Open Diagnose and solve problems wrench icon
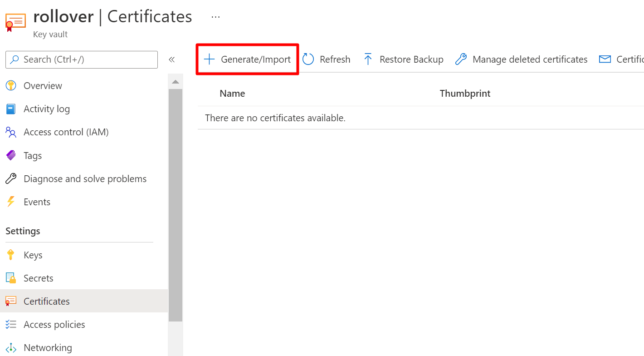The height and width of the screenshot is (356, 644). tap(10, 178)
